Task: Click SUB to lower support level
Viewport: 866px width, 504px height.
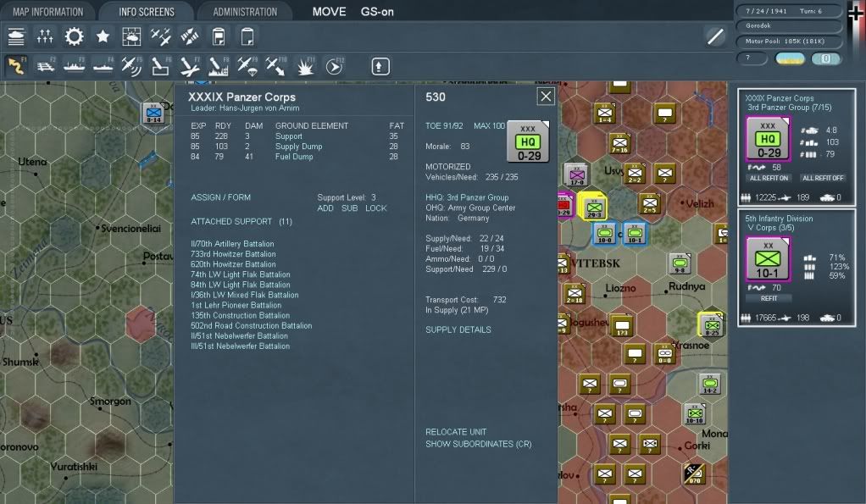Action: [350, 208]
